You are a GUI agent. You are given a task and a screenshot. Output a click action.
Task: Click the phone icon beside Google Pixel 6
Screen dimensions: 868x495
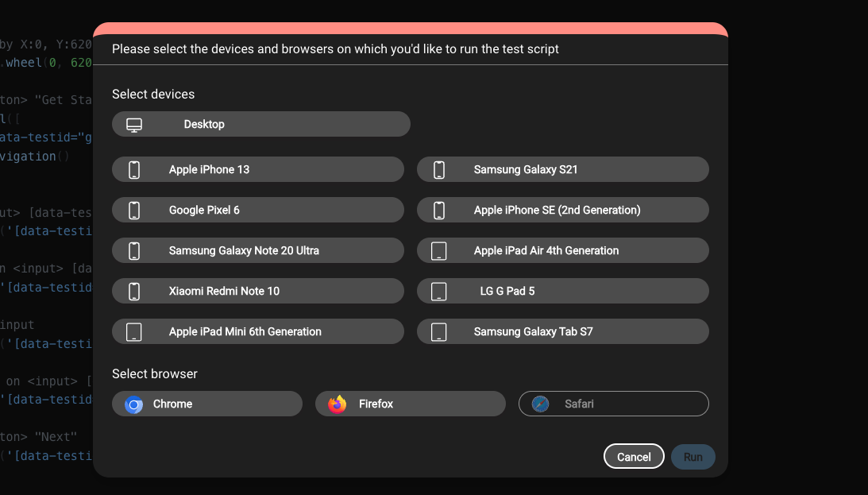pos(134,211)
